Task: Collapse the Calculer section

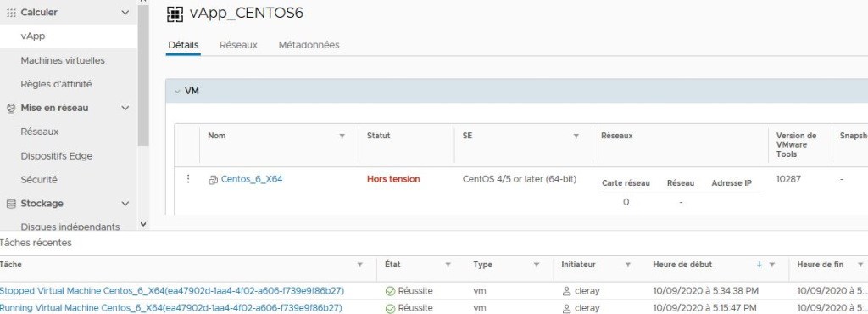Action: [125, 13]
